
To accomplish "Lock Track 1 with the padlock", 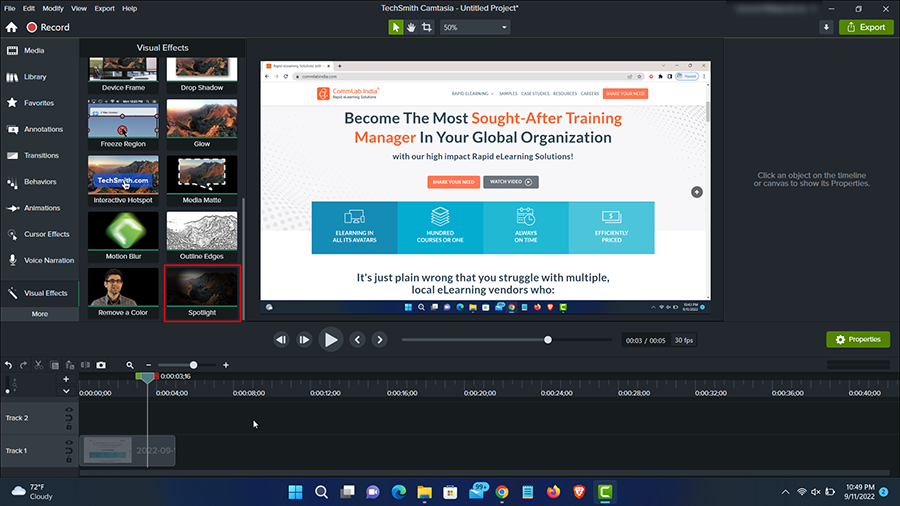I will point(69,460).
